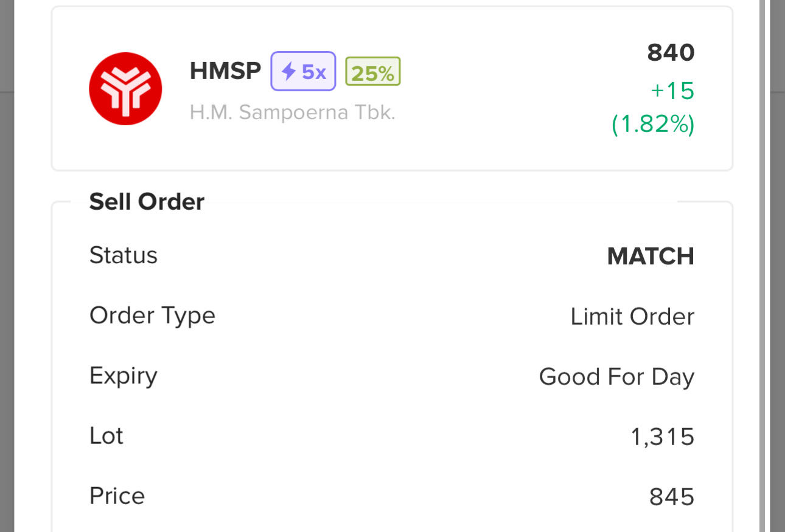Image resolution: width=785 pixels, height=532 pixels.
Task: Tap the 1,315 lot quantity
Action: [663, 437]
